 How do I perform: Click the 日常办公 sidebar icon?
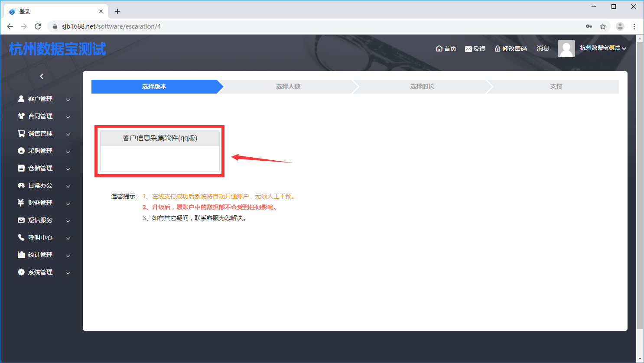(21, 185)
